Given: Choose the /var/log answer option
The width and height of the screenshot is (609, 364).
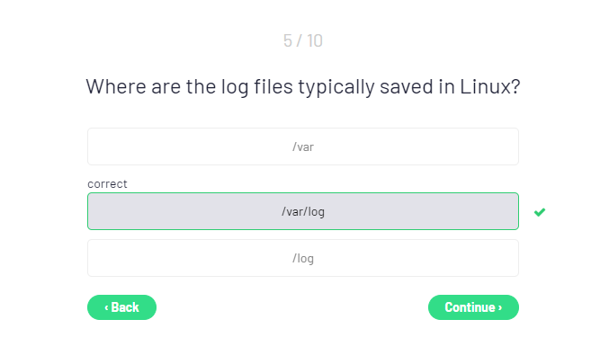Looking at the screenshot, I should pos(303,212).
